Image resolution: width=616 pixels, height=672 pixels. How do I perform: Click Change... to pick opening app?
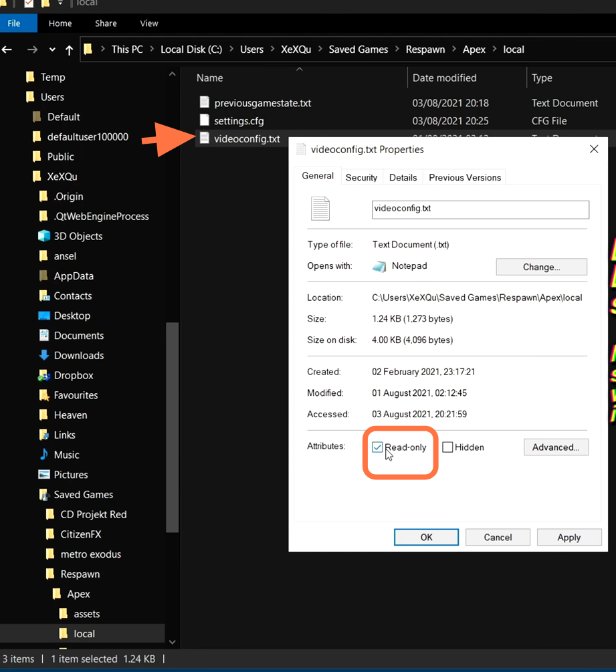pos(541,267)
